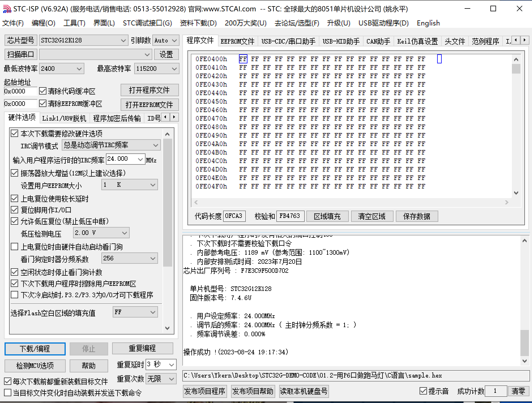This screenshot has width=532, height=403.
Task: Switch to EEPROM文件 tab
Action: coord(238,41)
